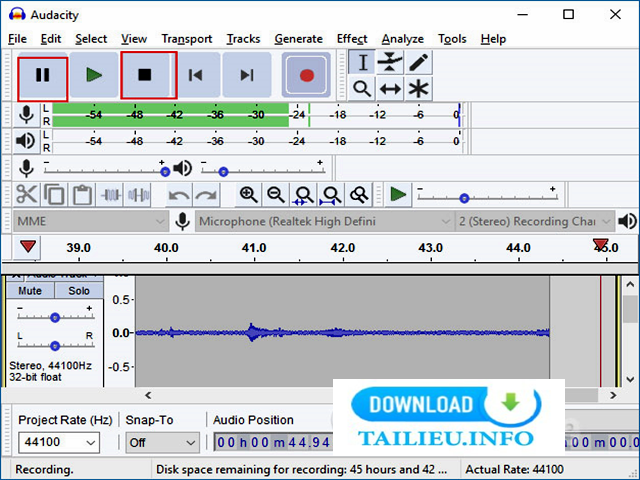Click the Silence audio selection icon

138,194
